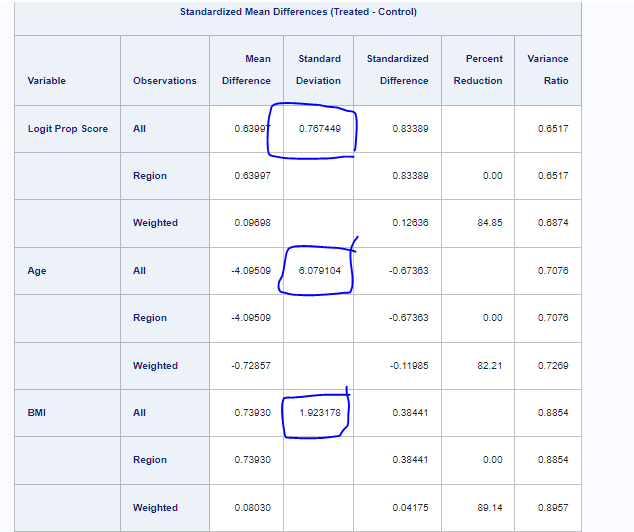Click the 84.85 percent reduction value
The width and height of the screenshot is (634, 532).
pyautogui.click(x=489, y=223)
